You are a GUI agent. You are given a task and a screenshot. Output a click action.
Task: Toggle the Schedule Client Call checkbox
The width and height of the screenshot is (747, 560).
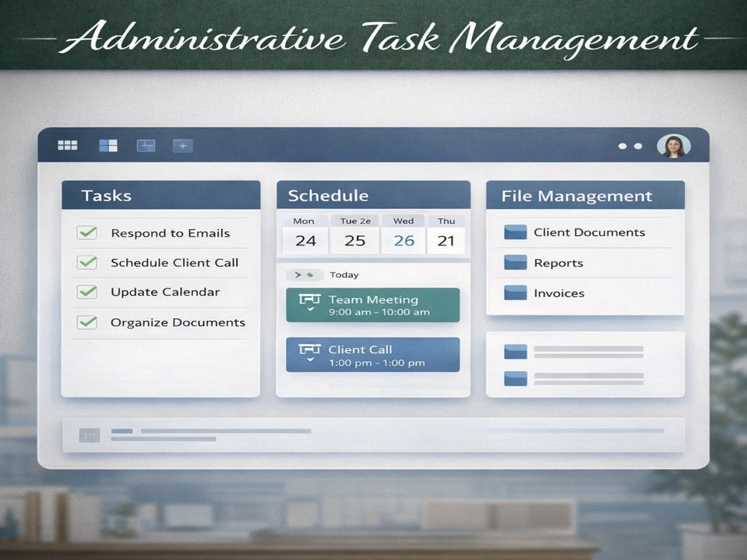[x=87, y=262]
